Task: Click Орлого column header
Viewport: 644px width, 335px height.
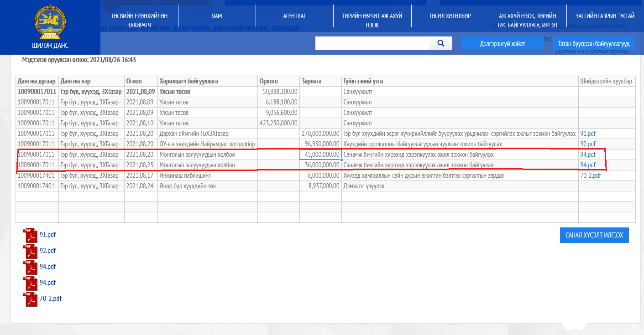Action: click(278, 81)
